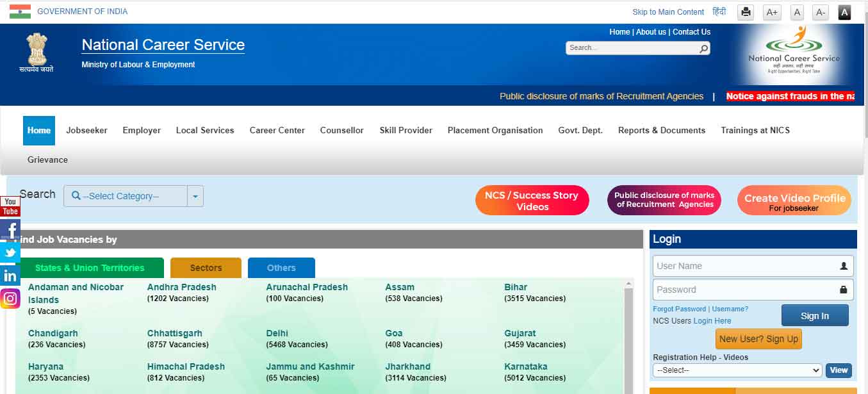Viewport: 868px width, 394px height.
Task: Open the print page icon
Action: 745,12
